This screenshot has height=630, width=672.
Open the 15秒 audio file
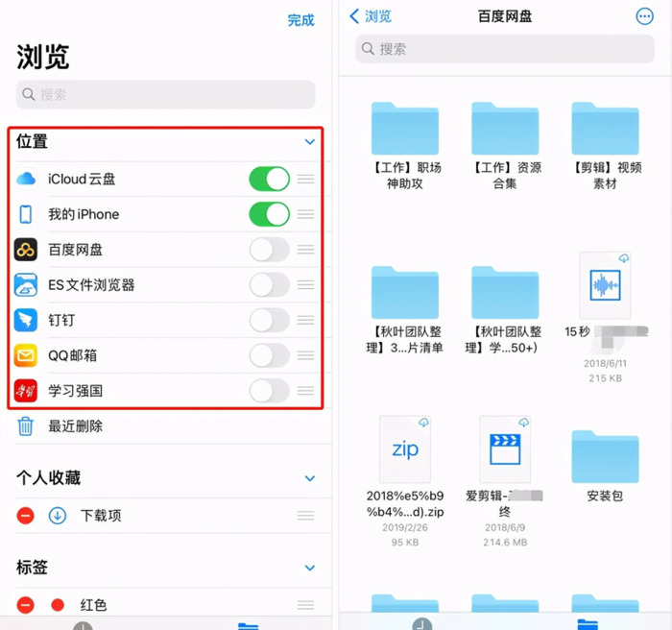pyautogui.click(x=605, y=285)
